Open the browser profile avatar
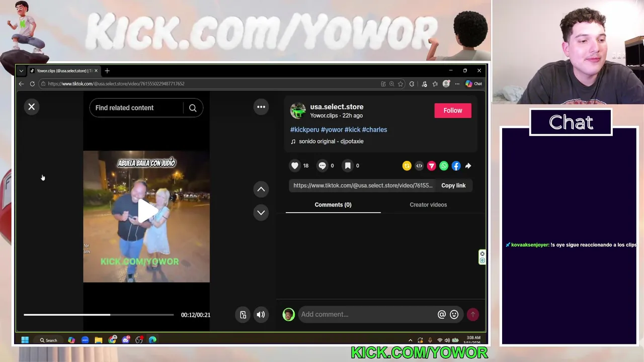644x362 pixels. click(x=446, y=84)
